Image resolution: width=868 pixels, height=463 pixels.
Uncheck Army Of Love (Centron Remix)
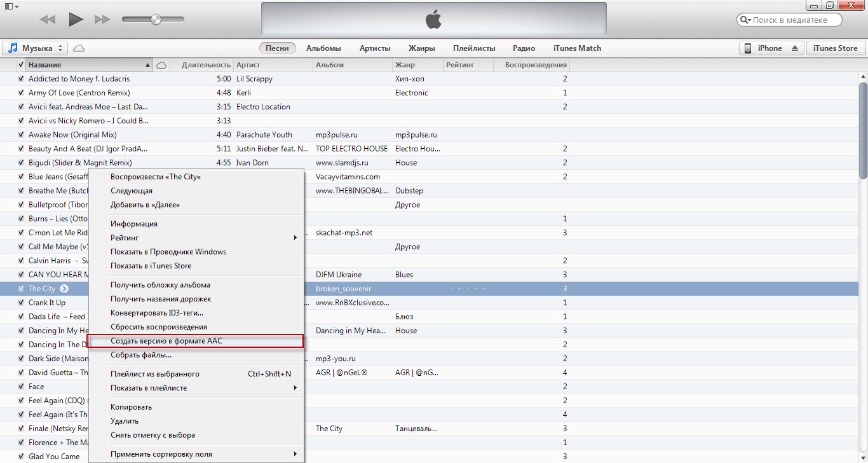(21, 93)
